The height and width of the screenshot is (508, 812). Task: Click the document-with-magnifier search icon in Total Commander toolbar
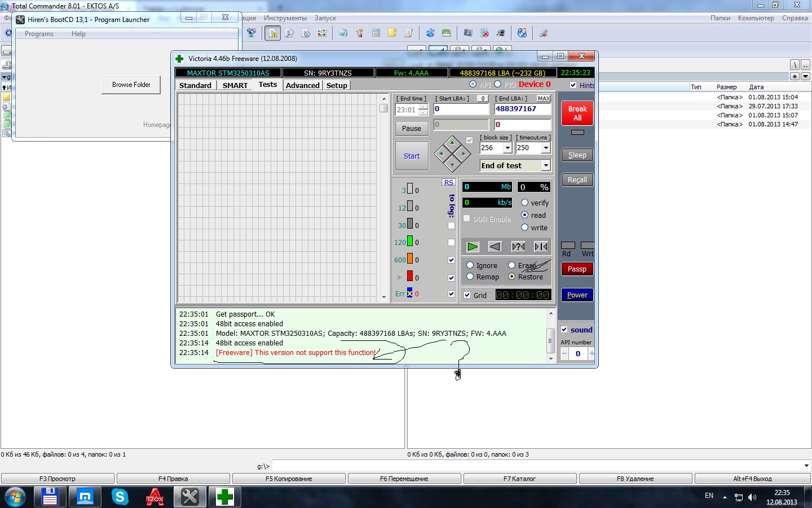coord(289,33)
